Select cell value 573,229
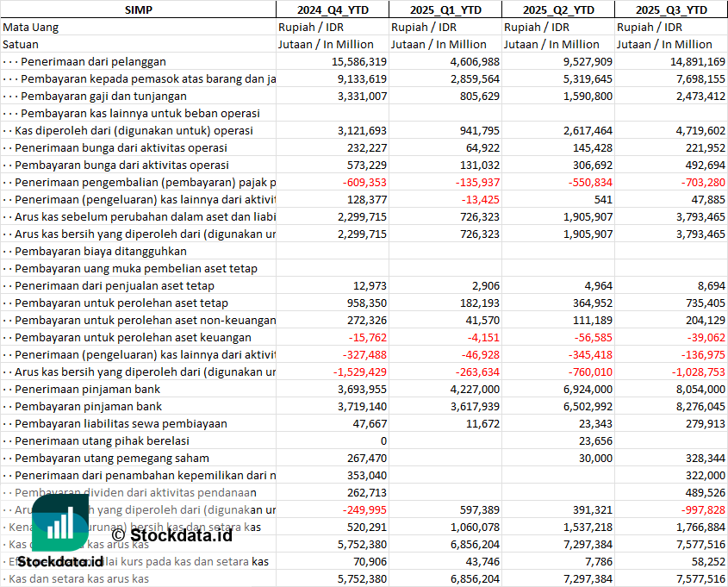Screen dimensions: 728x587 coord(367,165)
